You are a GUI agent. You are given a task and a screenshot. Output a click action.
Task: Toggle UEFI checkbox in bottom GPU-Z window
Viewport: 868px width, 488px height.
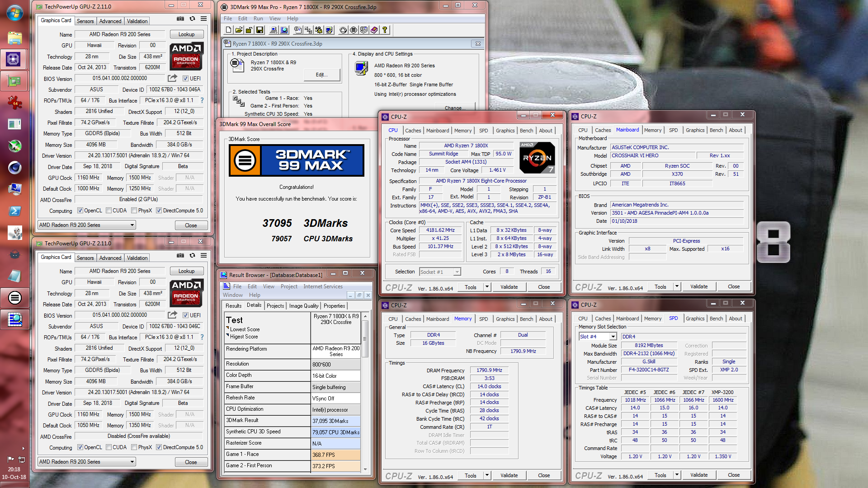[x=185, y=315]
